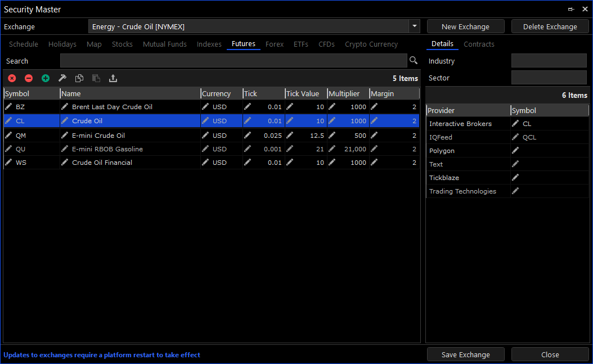593x364 pixels.
Task: Click the export upload icon in toolbar
Action: coord(113,78)
